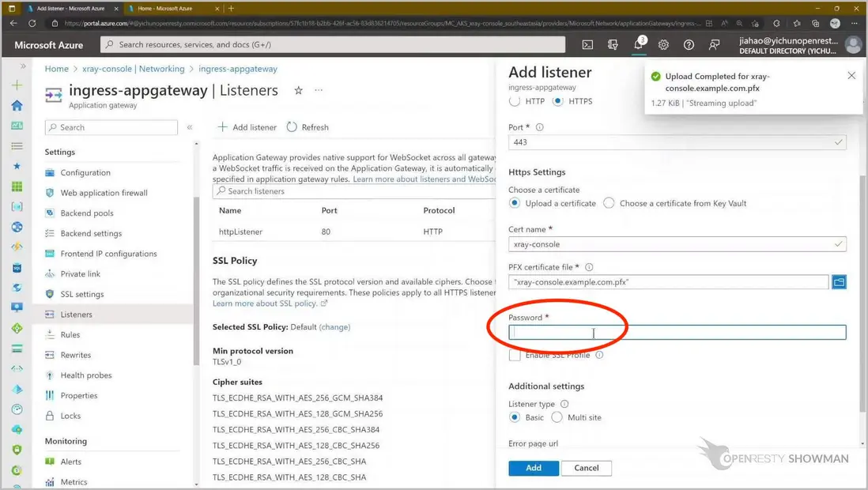Click the help question mark icon
Screen dimensions: 868x490
click(689, 45)
